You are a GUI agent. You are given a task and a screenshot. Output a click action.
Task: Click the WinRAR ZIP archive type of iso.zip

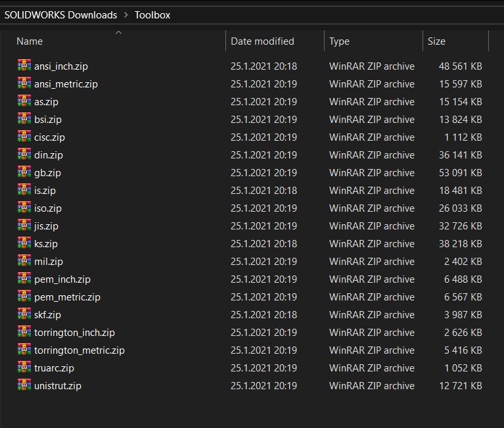click(x=372, y=208)
